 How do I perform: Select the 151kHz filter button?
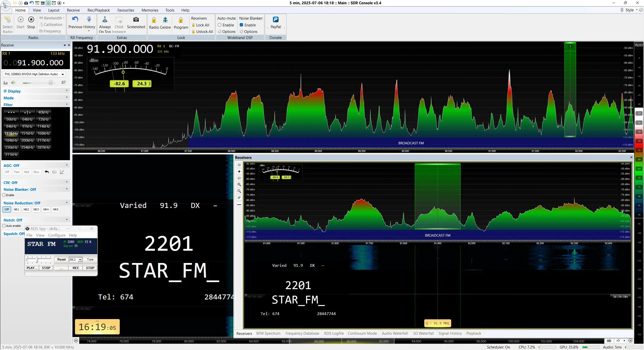[x=27, y=134]
